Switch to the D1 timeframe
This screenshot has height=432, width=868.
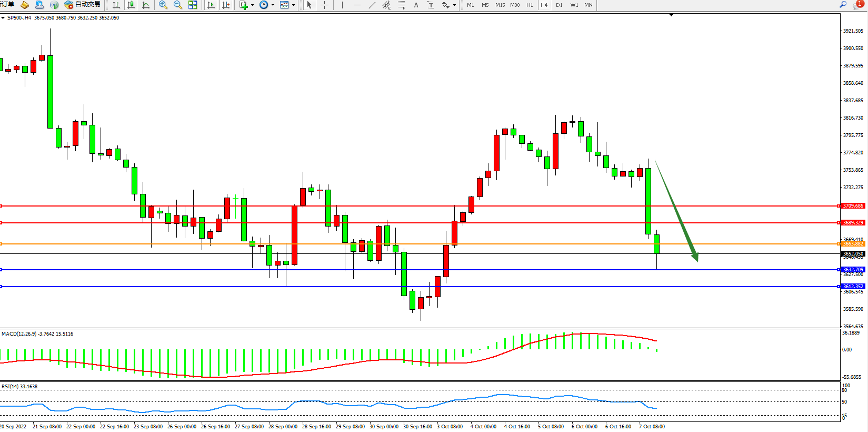pyautogui.click(x=559, y=5)
